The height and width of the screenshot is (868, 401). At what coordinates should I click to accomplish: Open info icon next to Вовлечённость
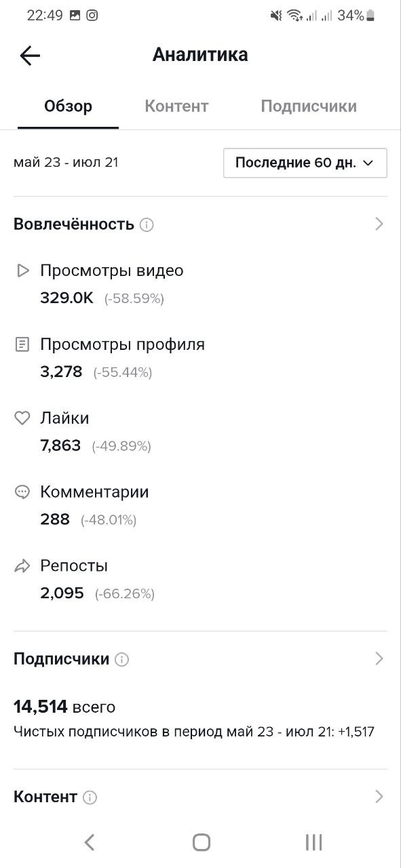(147, 224)
